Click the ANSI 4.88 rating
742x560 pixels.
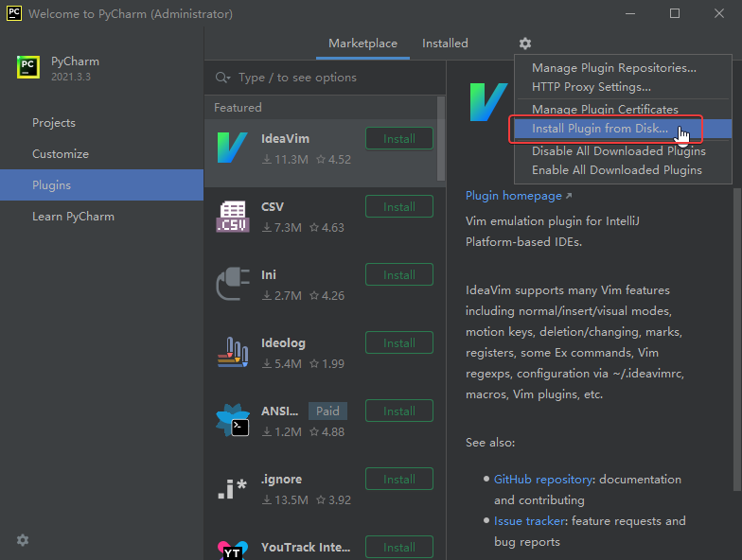(327, 431)
